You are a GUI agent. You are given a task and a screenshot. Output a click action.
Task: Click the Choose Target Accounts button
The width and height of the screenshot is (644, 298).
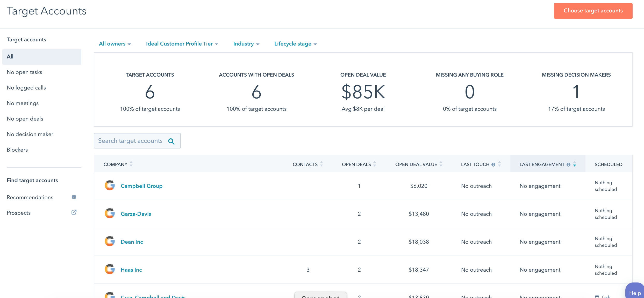(x=593, y=10)
